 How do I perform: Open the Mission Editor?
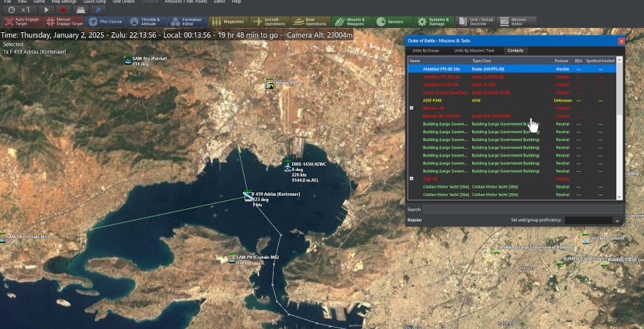(x=516, y=22)
